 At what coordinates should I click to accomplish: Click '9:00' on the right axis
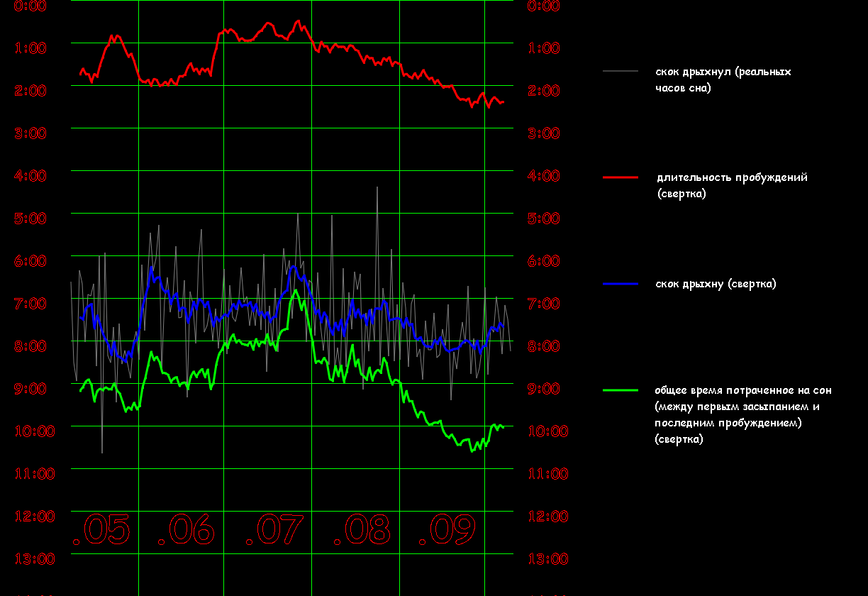pyautogui.click(x=544, y=388)
